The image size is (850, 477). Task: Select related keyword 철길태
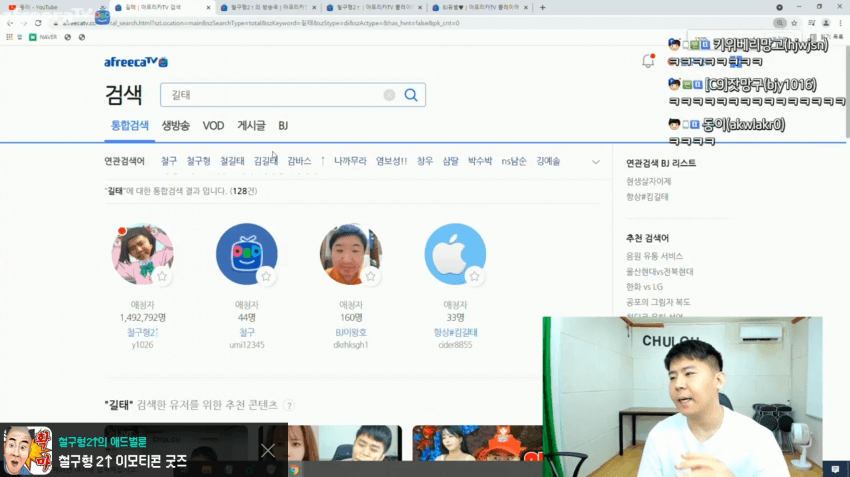tap(232, 161)
